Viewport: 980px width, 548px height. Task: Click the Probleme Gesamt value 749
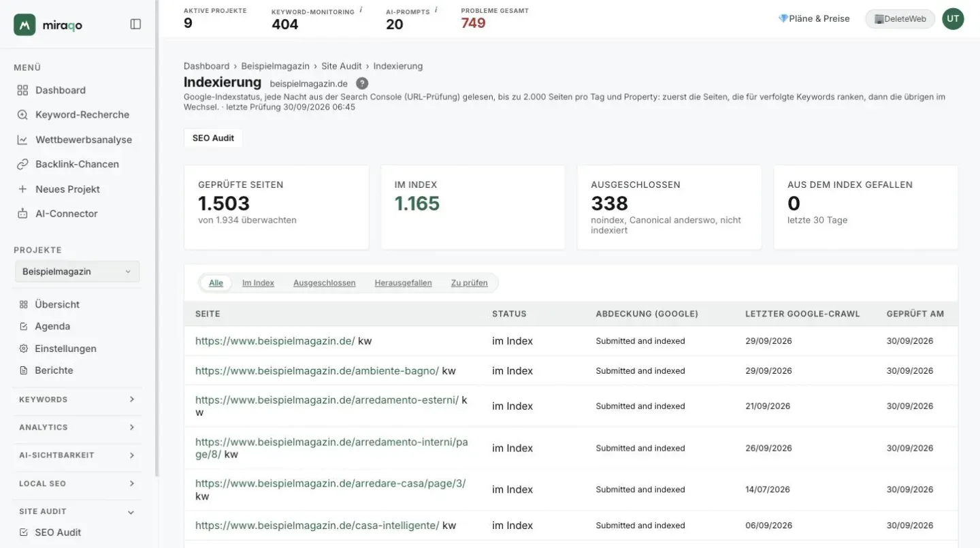[473, 23]
